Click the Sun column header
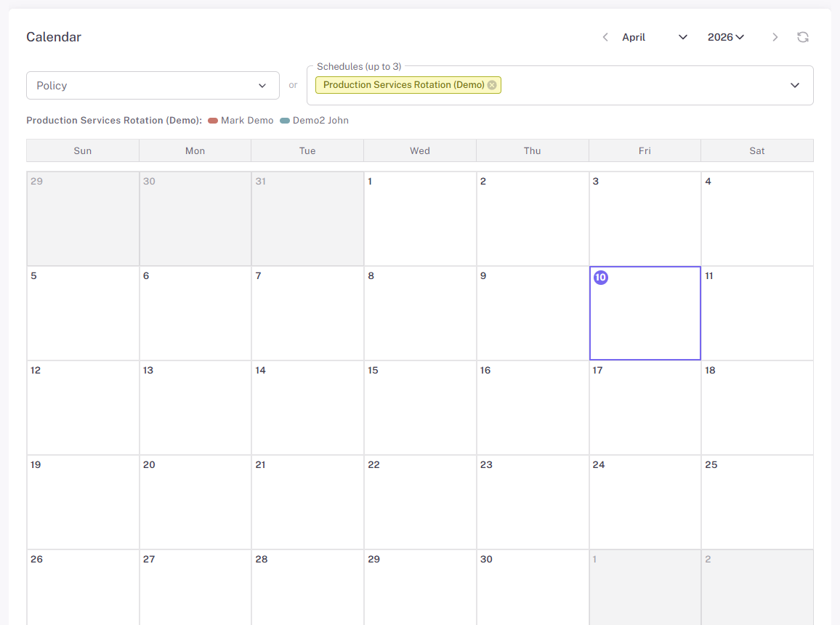Image resolution: width=840 pixels, height=625 pixels. coord(82,150)
